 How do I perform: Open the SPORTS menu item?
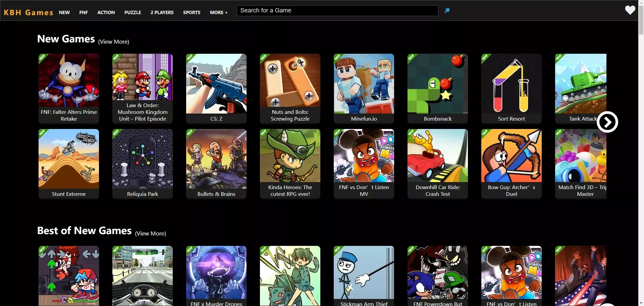[x=192, y=12]
